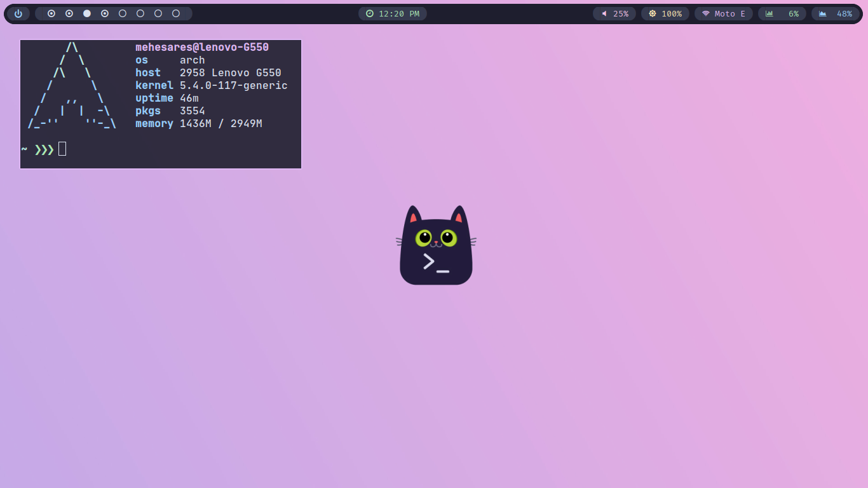Image resolution: width=868 pixels, height=488 pixels.
Task: Click the power button on the status bar
Action: (18, 13)
